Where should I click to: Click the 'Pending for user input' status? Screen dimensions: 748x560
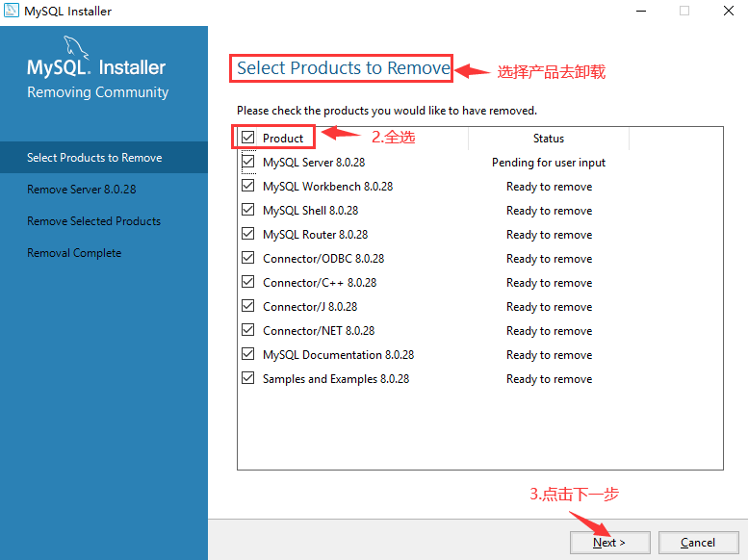(549, 163)
